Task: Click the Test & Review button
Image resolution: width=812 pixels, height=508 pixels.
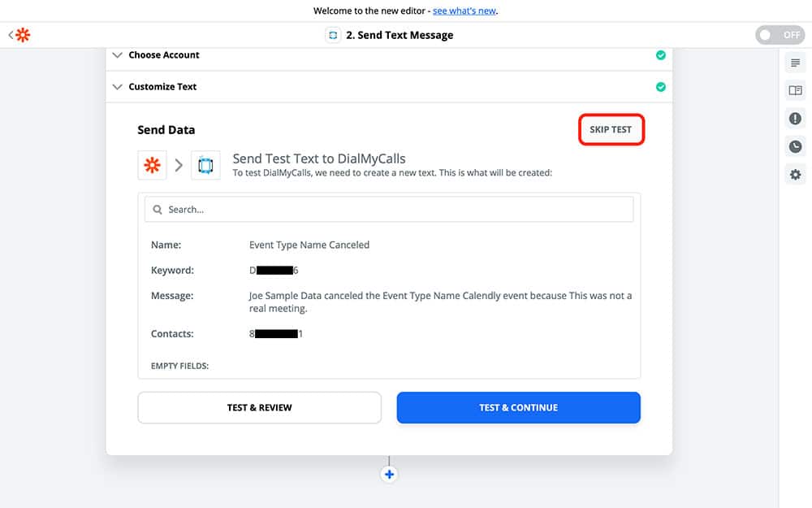Action: [x=259, y=407]
